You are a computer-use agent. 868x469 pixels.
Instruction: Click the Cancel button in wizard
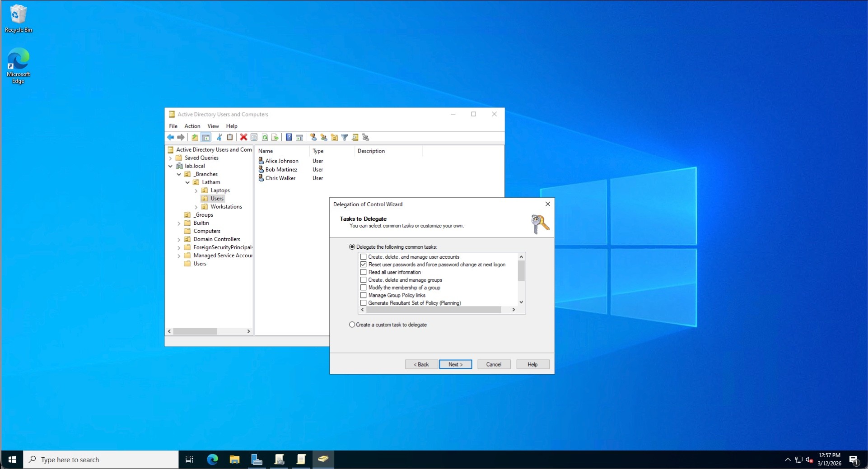point(494,364)
